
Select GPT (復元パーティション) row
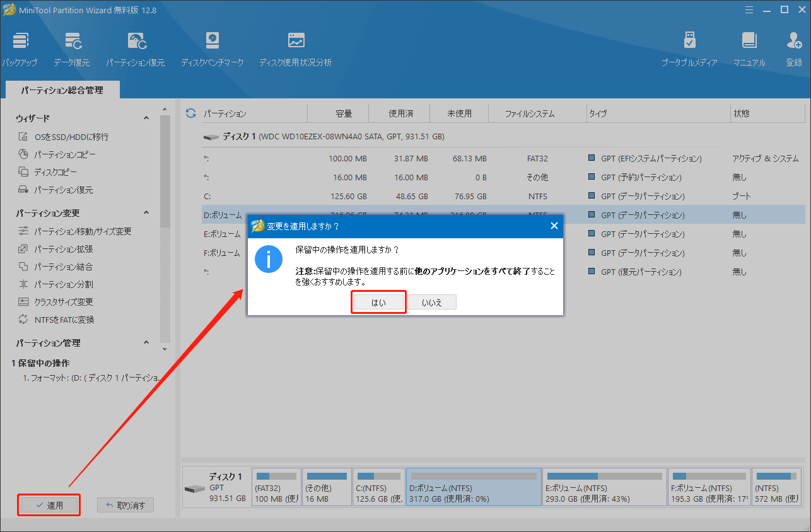pos(503,272)
